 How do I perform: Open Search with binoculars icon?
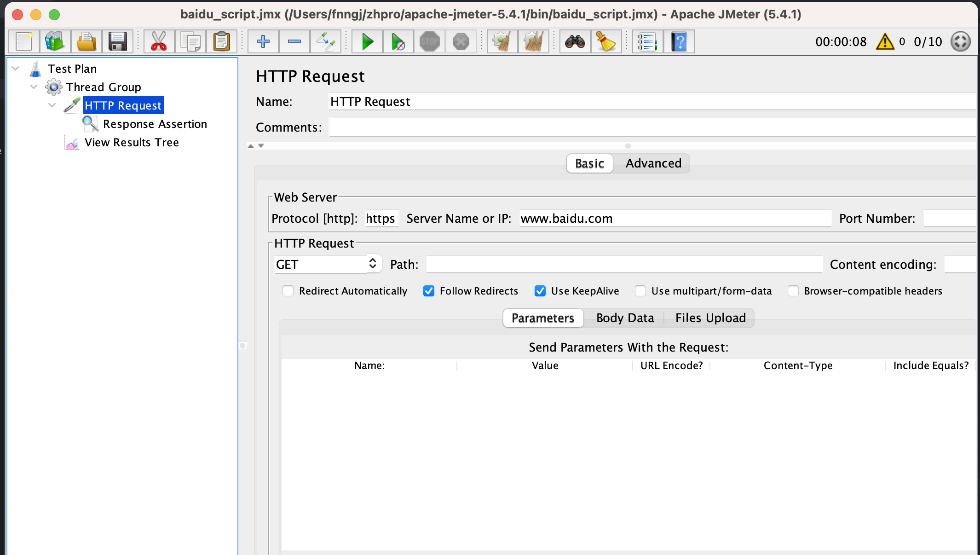575,42
